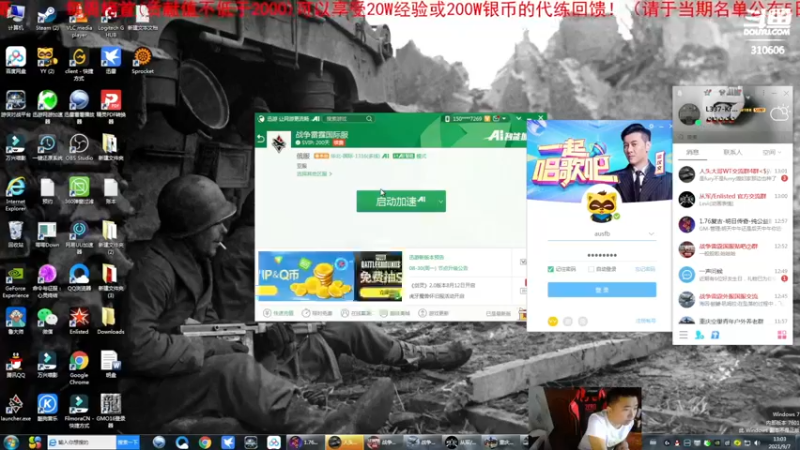The image size is (800, 450).
Task: Switch to QQ Contacts tab
Action: pyautogui.click(x=733, y=152)
